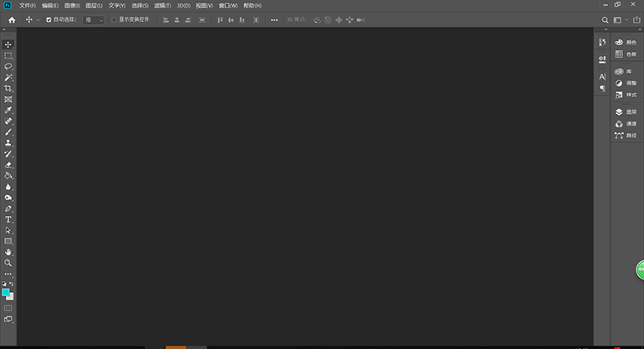Open the 路径 paths panel
Viewport: 644px width, 349px height.
point(626,136)
